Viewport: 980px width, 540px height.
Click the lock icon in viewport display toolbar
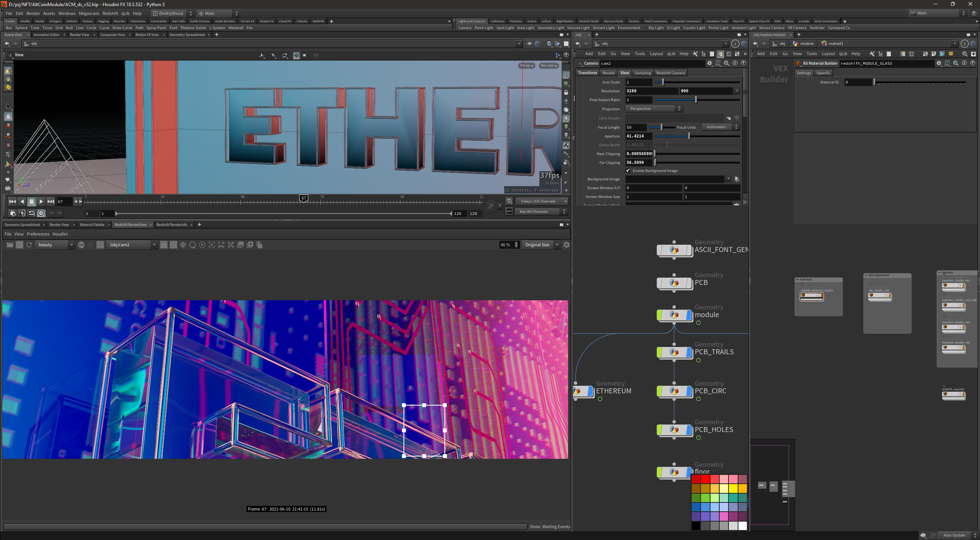[566, 93]
